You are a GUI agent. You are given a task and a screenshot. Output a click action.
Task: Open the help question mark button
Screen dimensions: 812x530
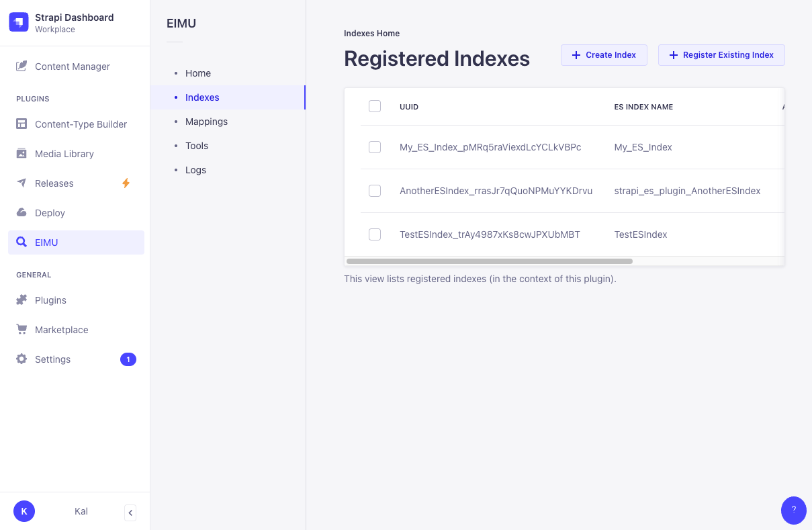tap(793, 510)
